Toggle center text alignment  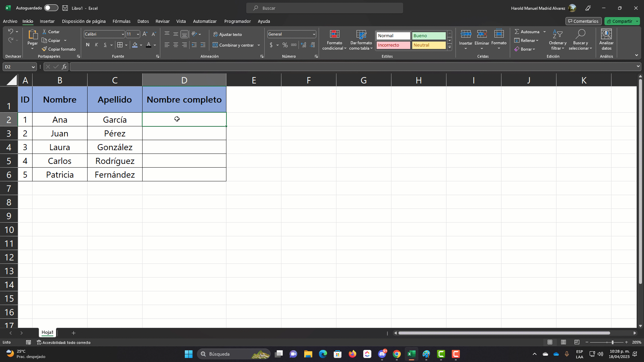[x=175, y=45]
